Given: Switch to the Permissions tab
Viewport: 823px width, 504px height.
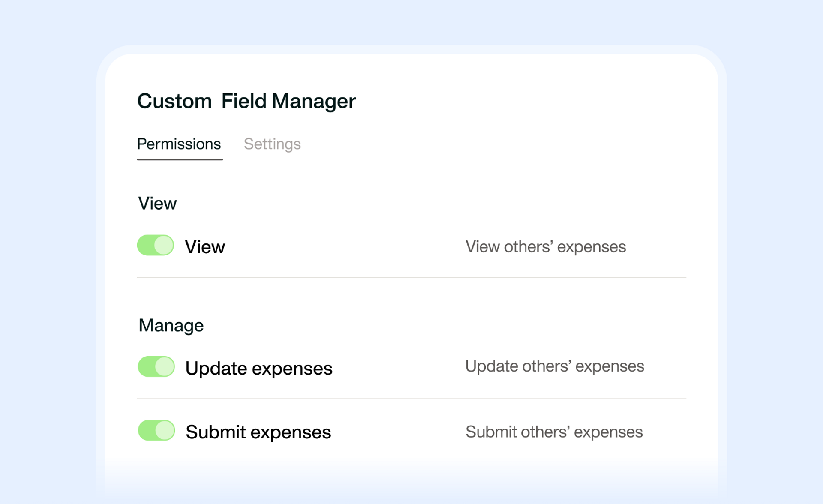Looking at the screenshot, I should (179, 144).
